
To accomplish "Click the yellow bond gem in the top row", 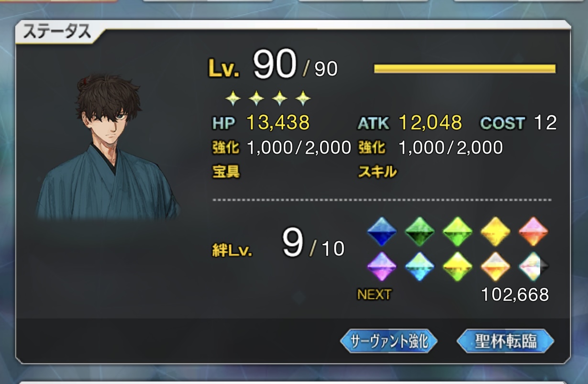I will coord(495,232).
